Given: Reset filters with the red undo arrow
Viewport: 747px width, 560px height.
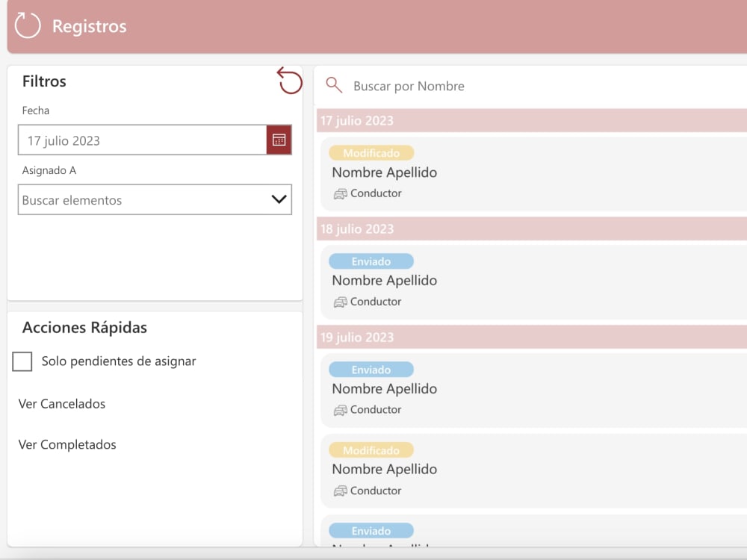Looking at the screenshot, I should [289, 81].
